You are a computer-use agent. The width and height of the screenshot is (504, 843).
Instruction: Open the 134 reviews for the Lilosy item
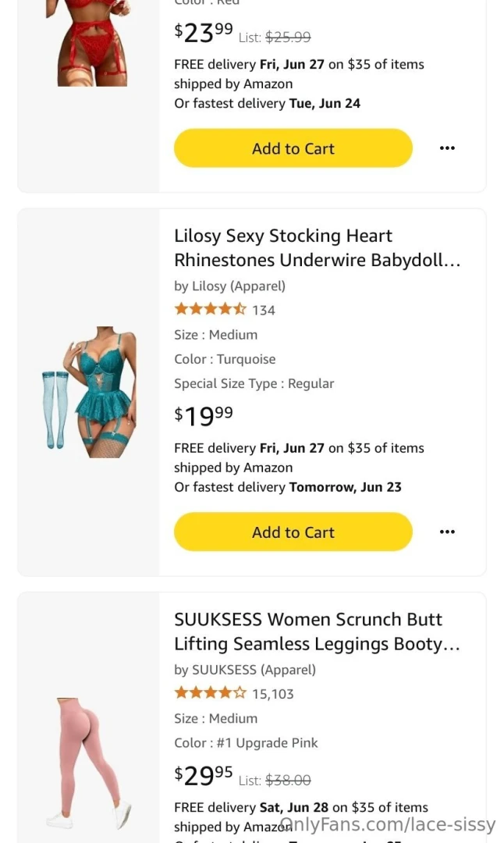[264, 309]
